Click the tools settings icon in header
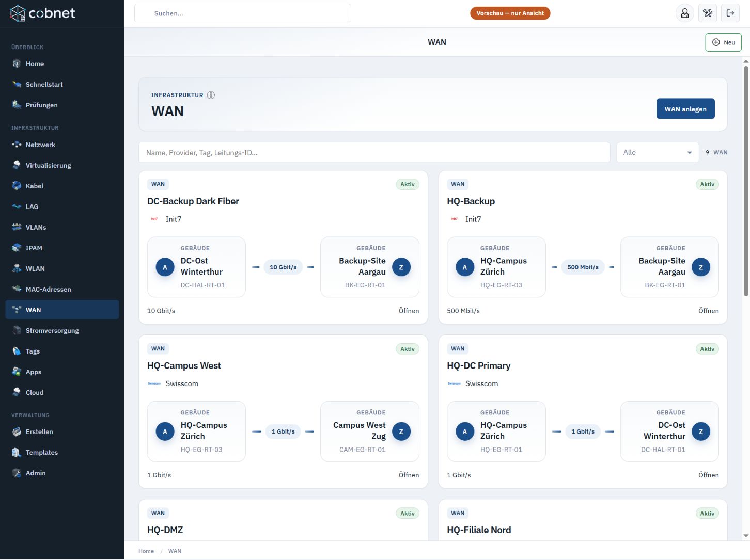Screen dimensions: 750x560 [x=708, y=13]
